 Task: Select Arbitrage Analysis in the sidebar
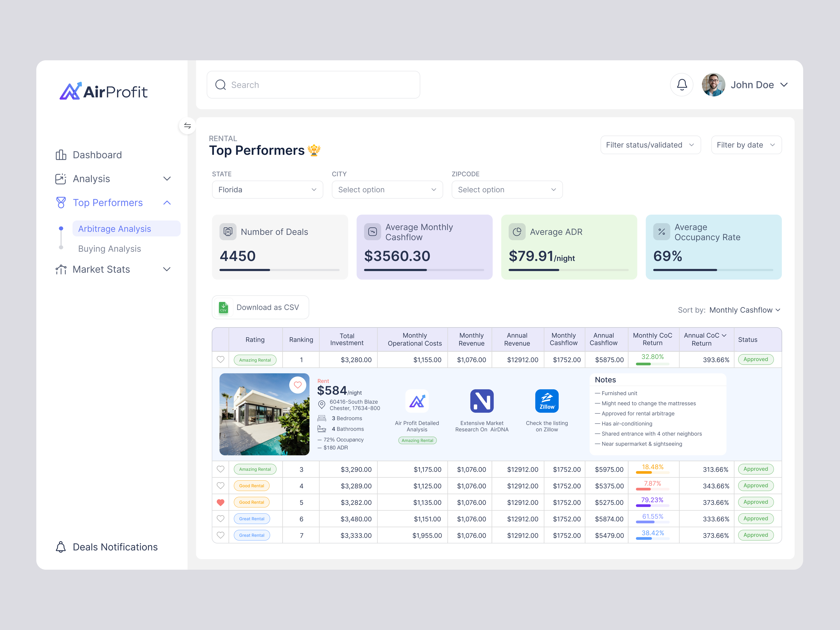126,229
